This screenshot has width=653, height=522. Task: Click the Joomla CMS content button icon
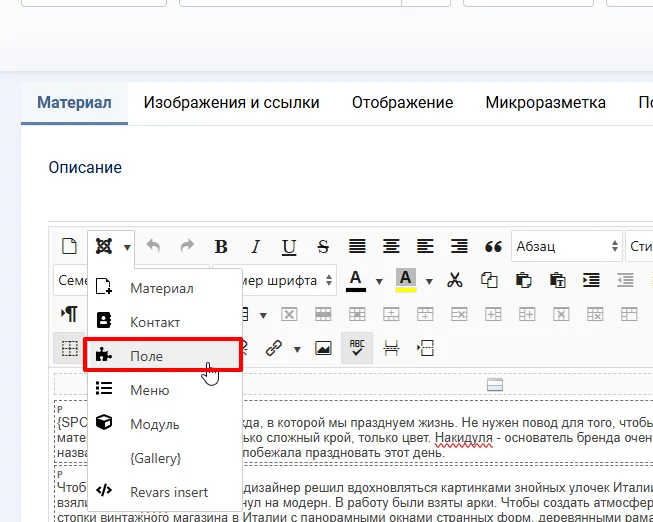coord(104,246)
